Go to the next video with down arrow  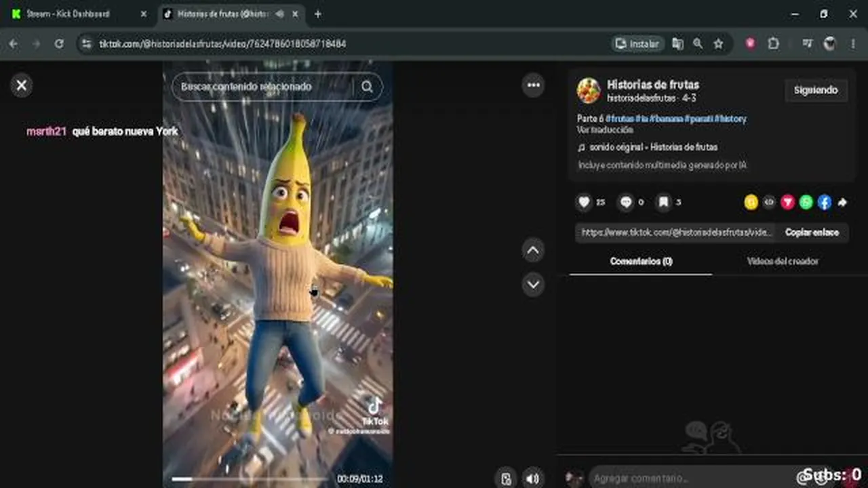coord(533,284)
